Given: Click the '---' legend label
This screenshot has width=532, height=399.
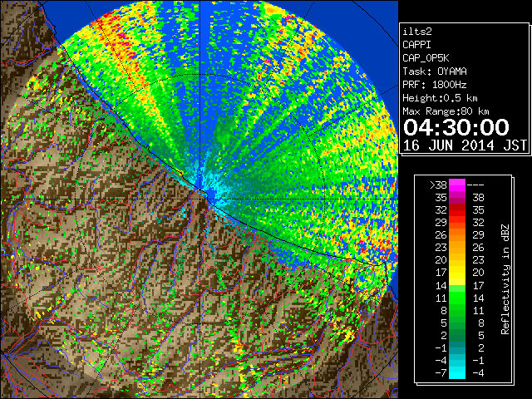Looking at the screenshot, I should pos(475,185).
